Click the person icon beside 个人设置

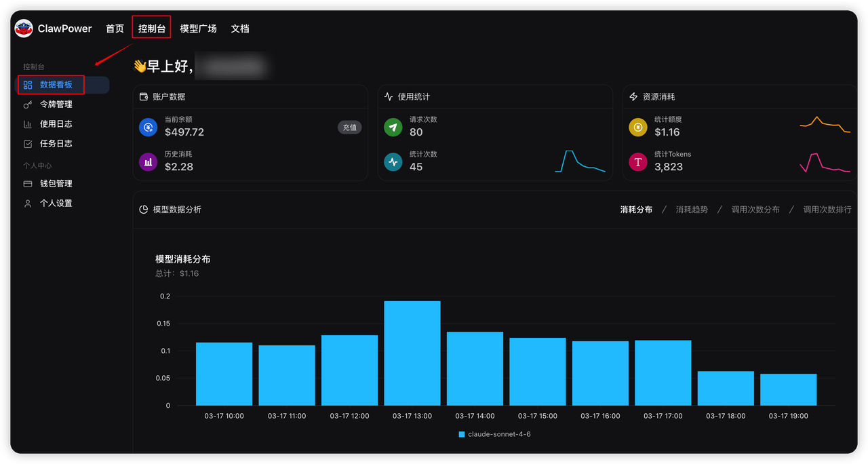(28, 204)
